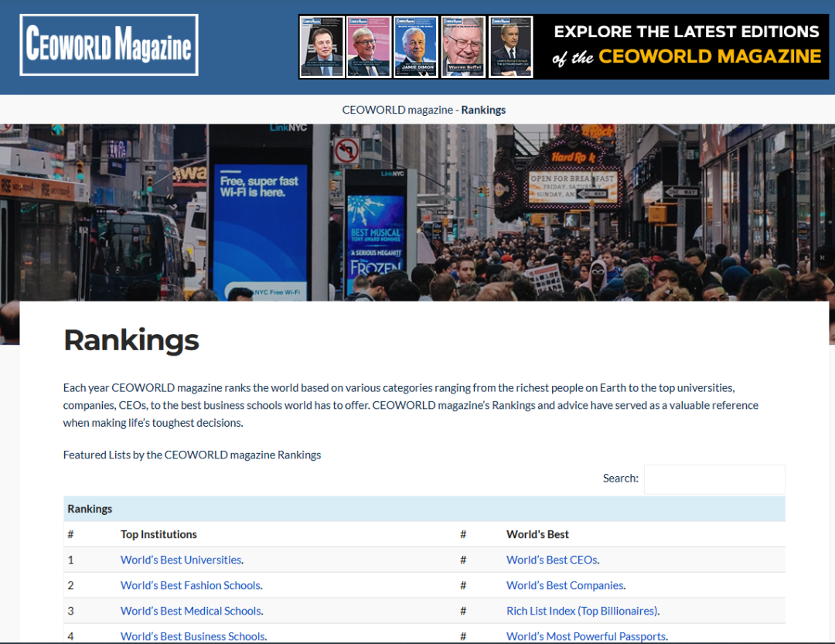Go to CEOWORLD magazine breadcrumb link
Image resolution: width=835 pixels, height=644 pixels.
pyautogui.click(x=397, y=110)
